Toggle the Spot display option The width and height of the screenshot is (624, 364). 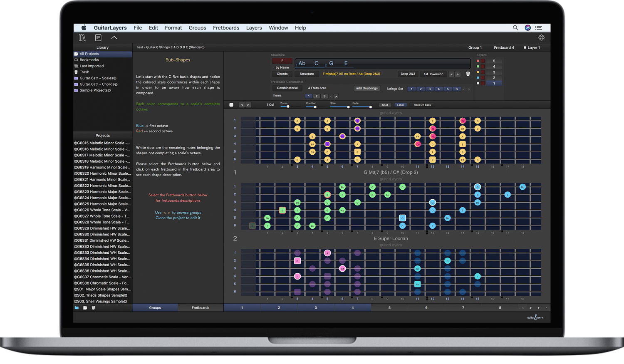385,105
